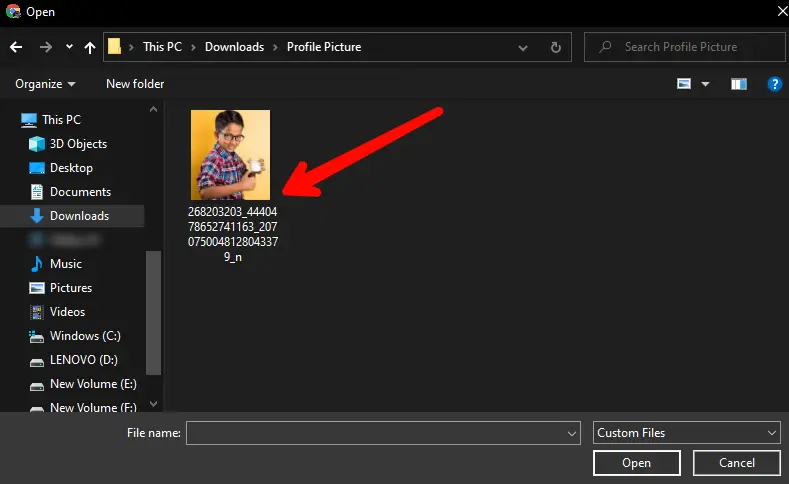
Task: Click the Music note icon
Action: coord(37,264)
